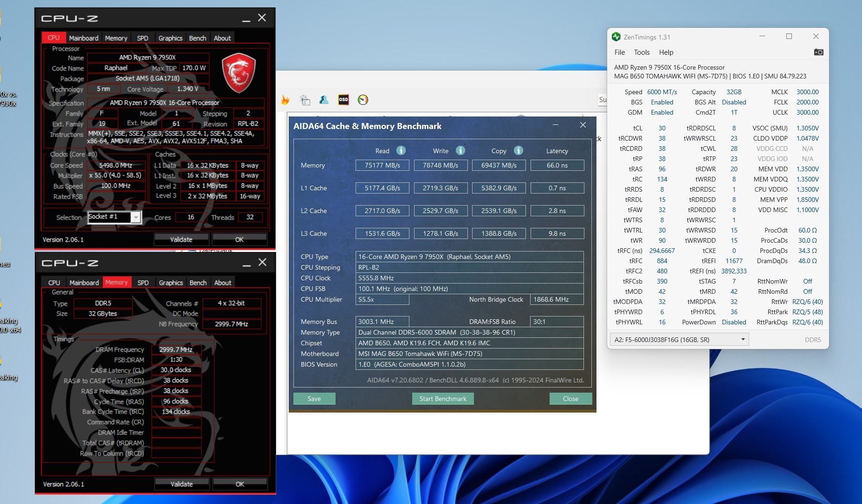Click Validate button in top CPU-Z
Image resolution: width=862 pixels, height=504 pixels.
point(181,239)
